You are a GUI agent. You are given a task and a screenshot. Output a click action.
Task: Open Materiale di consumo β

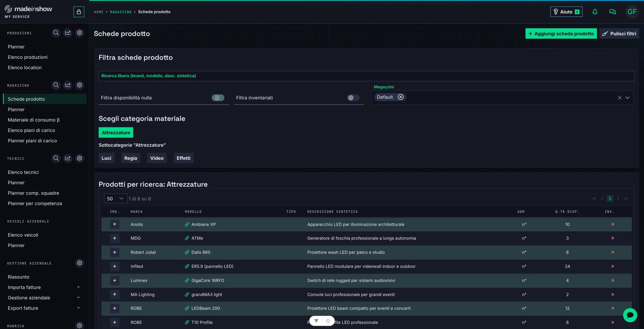(34, 120)
